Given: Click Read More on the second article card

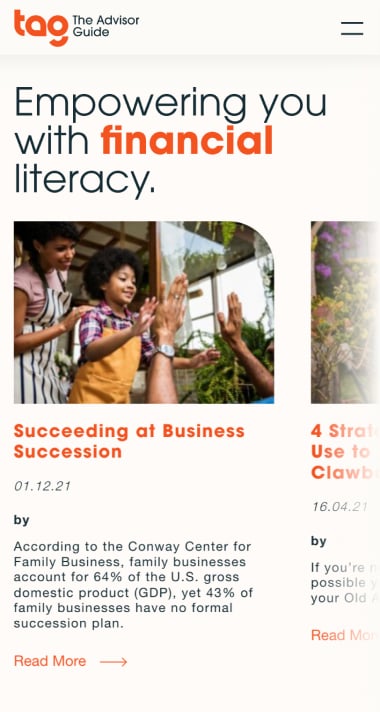Looking at the screenshot, I should [345, 635].
